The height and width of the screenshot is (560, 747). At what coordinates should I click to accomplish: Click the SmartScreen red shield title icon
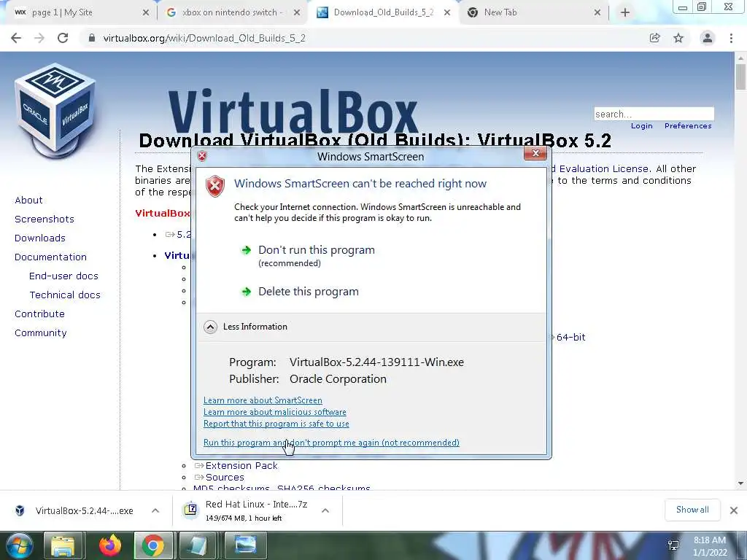(202, 156)
